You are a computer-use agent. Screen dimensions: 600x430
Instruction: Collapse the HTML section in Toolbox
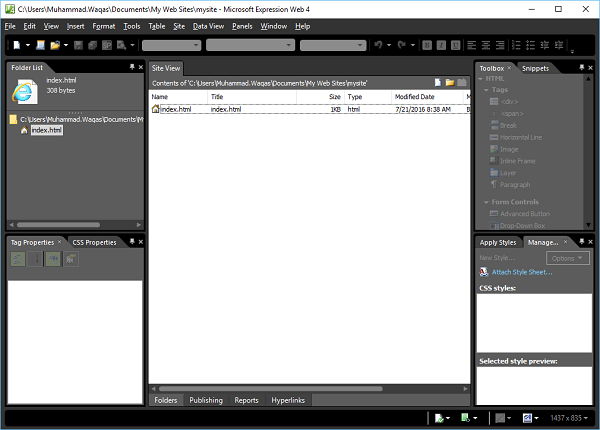(x=481, y=79)
